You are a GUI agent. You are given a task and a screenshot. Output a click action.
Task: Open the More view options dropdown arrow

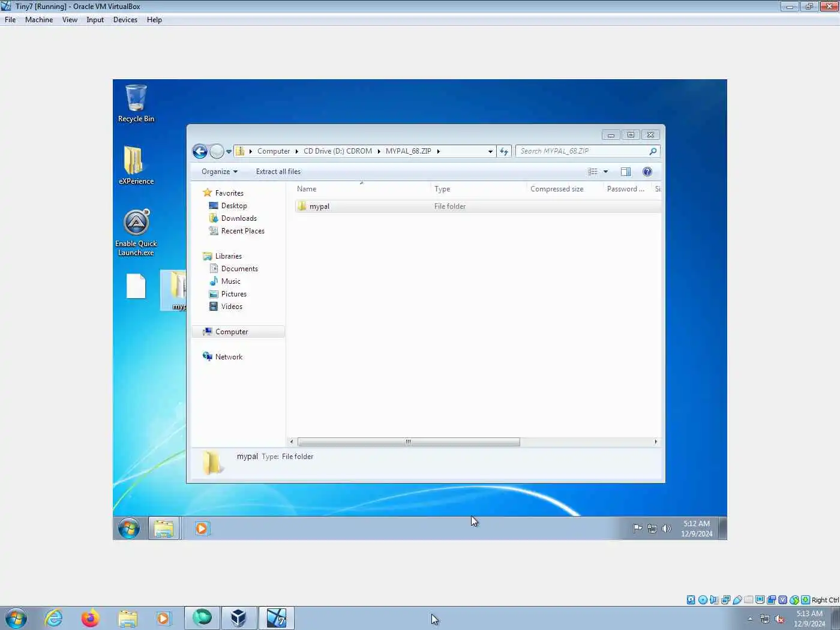[x=605, y=172]
